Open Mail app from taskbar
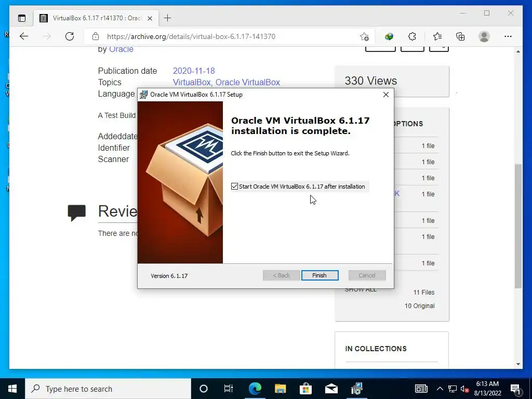The width and height of the screenshot is (532, 399). [x=331, y=389]
